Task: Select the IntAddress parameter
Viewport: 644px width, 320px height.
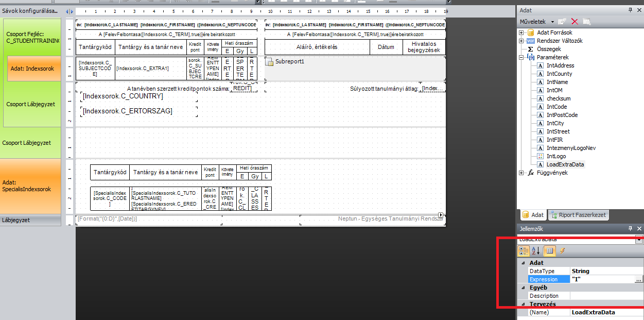Action: tap(561, 65)
